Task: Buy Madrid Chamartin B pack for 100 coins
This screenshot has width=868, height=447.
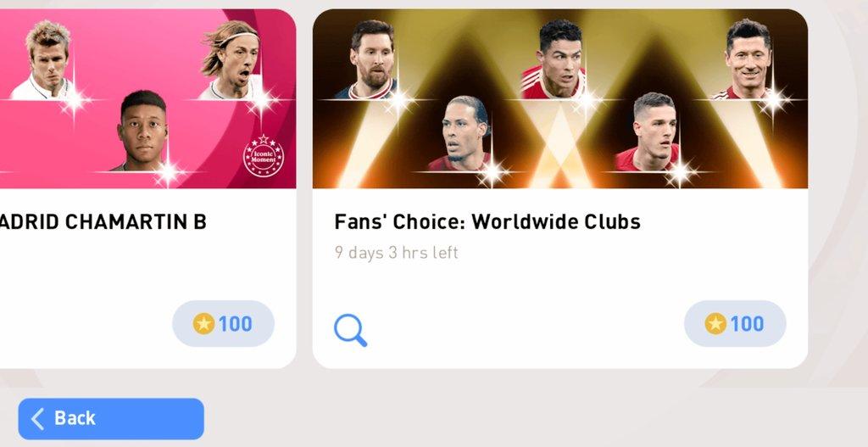Action: (x=223, y=323)
